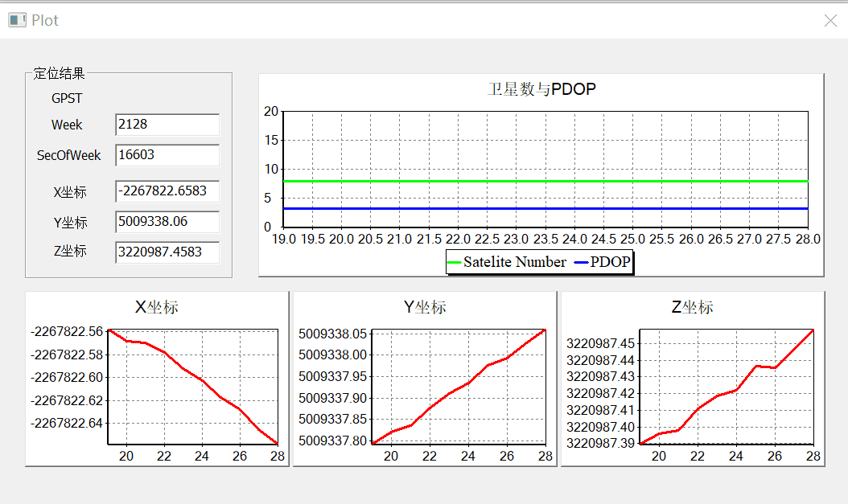The height and width of the screenshot is (504, 848).
Task: Click the X坐标 field with -2267822.6583
Action: pos(167,191)
